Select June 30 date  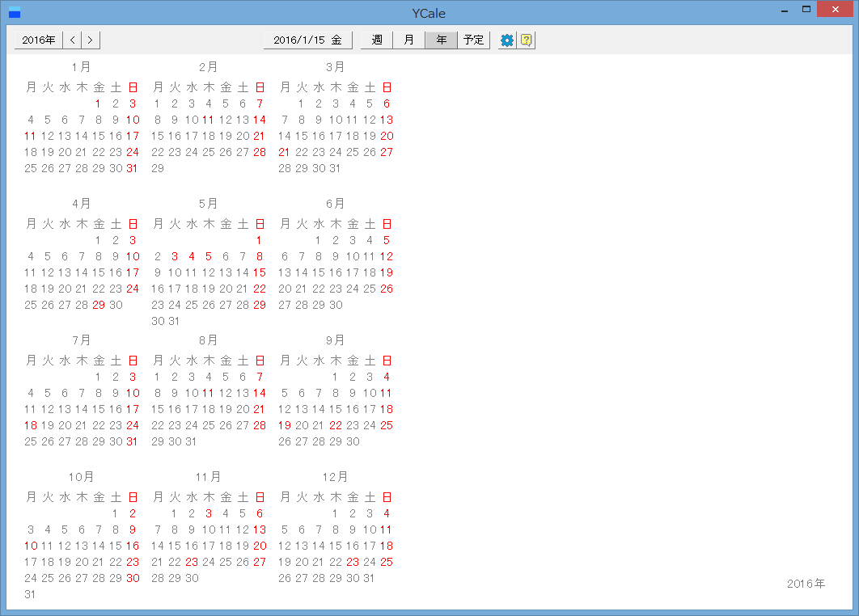(336, 305)
